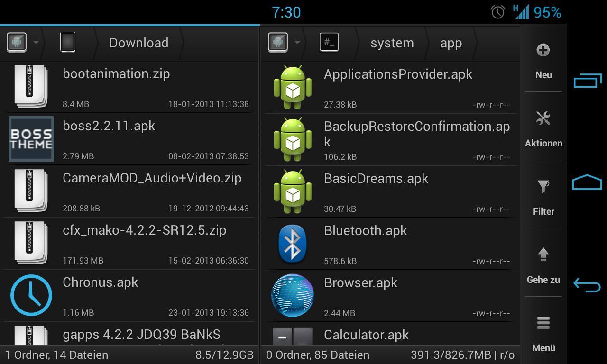Select file name Browser.apk

[361, 283]
